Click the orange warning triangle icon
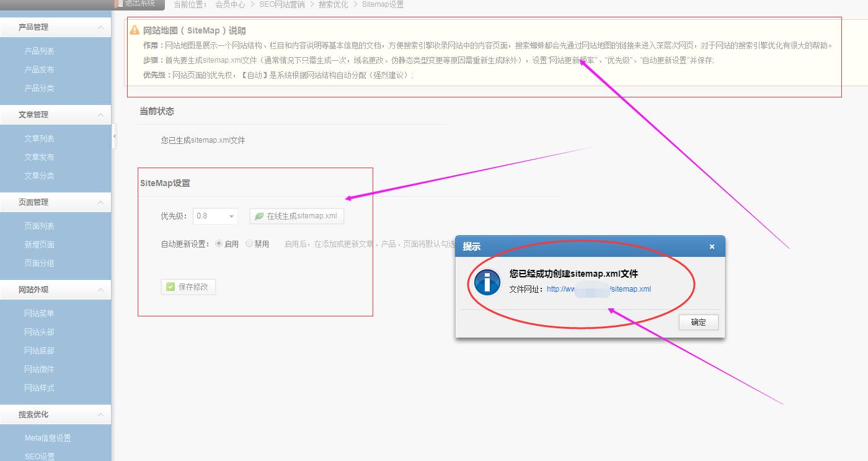The image size is (868, 461). point(135,30)
